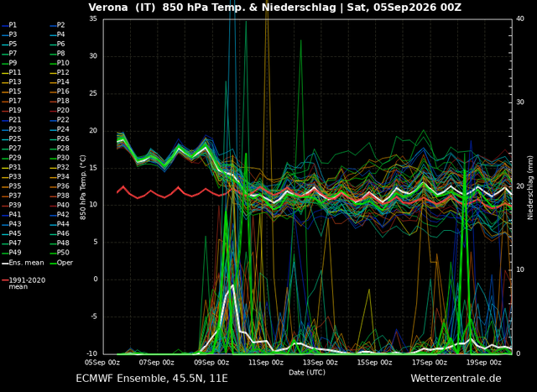Click the P40 legend entry
This screenshot has width=537, height=392.
tap(60, 206)
